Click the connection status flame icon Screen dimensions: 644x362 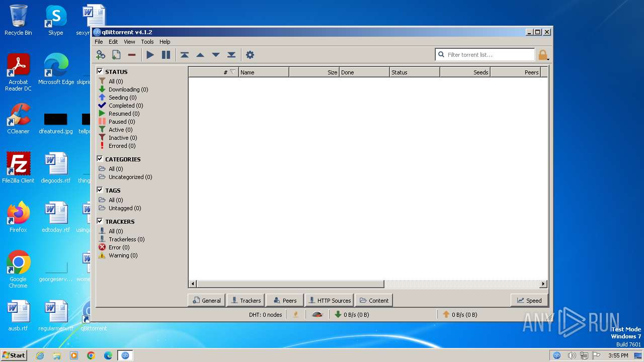[x=296, y=315]
